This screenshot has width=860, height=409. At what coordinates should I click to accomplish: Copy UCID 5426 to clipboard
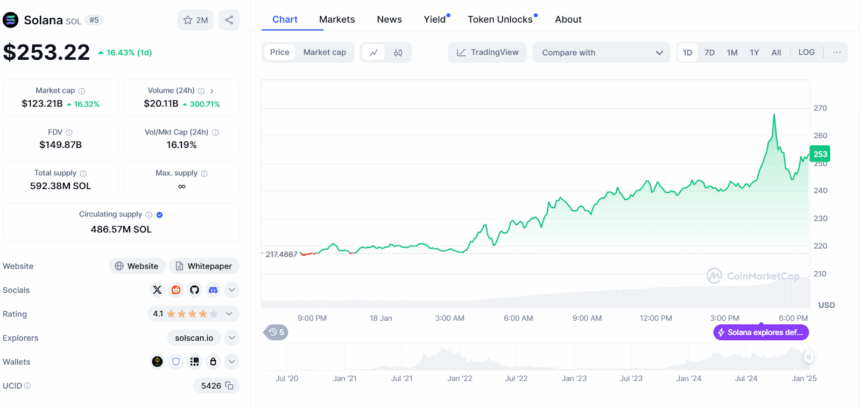pos(229,386)
